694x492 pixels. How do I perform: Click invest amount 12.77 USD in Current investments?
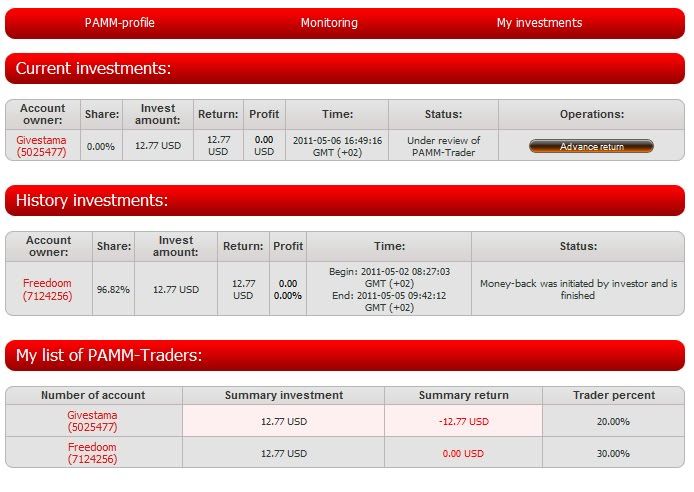click(x=158, y=146)
